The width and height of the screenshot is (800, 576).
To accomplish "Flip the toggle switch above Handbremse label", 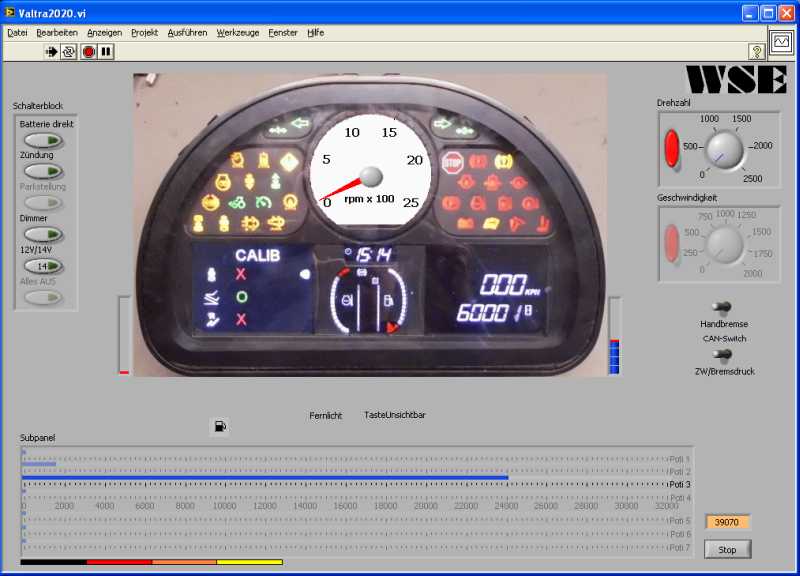I will [x=723, y=307].
